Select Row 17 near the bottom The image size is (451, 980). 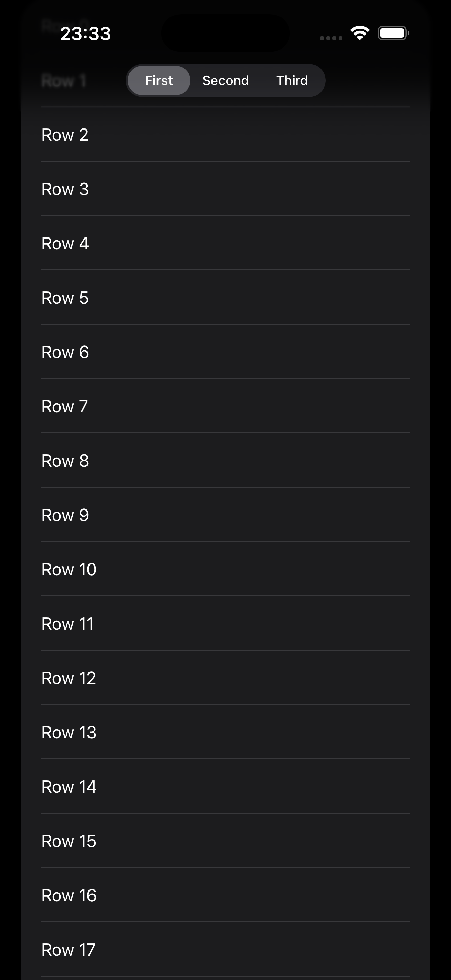225,950
